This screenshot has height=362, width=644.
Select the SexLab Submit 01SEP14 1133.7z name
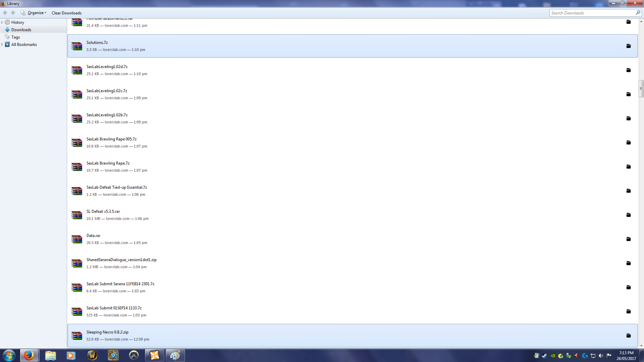114,308
